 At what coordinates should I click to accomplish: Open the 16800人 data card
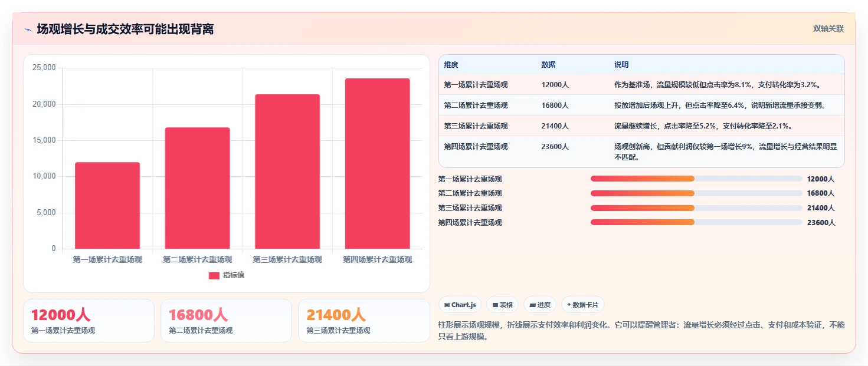pyautogui.click(x=226, y=321)
